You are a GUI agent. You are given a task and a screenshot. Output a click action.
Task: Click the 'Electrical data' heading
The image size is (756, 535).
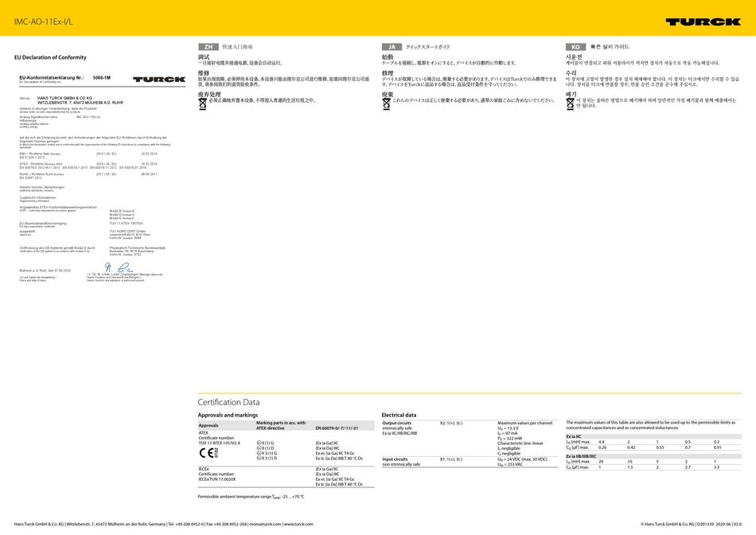pyautogui.click(x=399, y=415)
